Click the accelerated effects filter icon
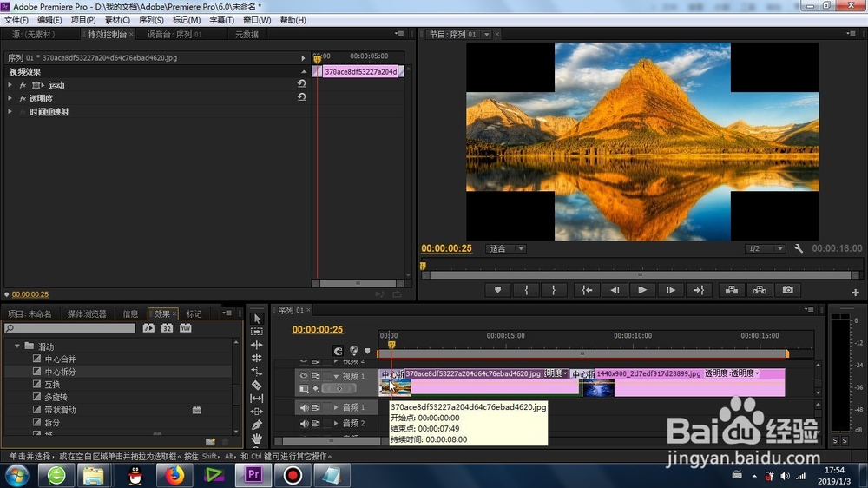Viewport: 868px width, 488px height. point(148,328)
